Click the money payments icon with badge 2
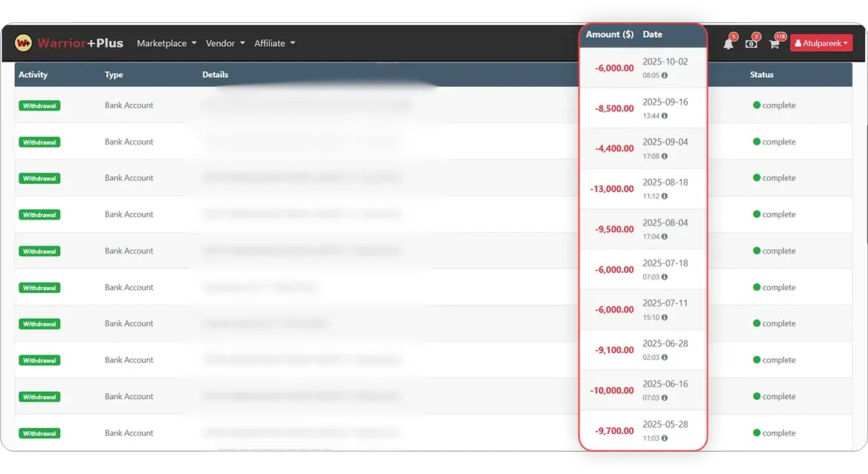This screenshot has width=868, height=474. pyautogui.click(x=752, y=44)
